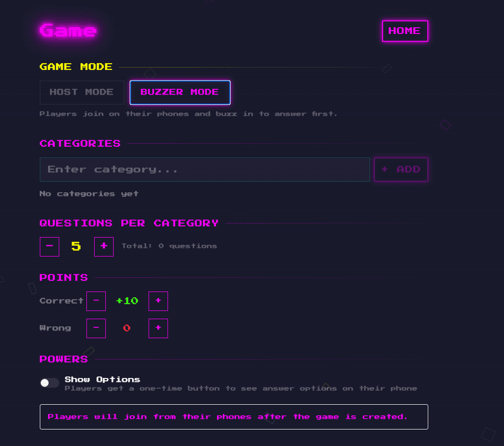Image resolution: width=504 pixels, height=446 pixels.
Task: Click the "Players will join from their phones" notice
Action: pos(234,417)
